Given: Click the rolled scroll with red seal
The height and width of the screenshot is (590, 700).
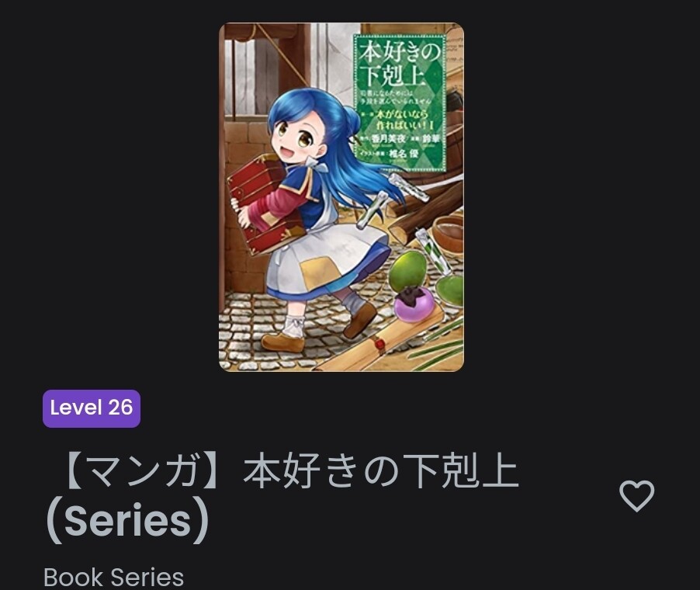Looking at the screenshot, I should [x=379, y=342].
